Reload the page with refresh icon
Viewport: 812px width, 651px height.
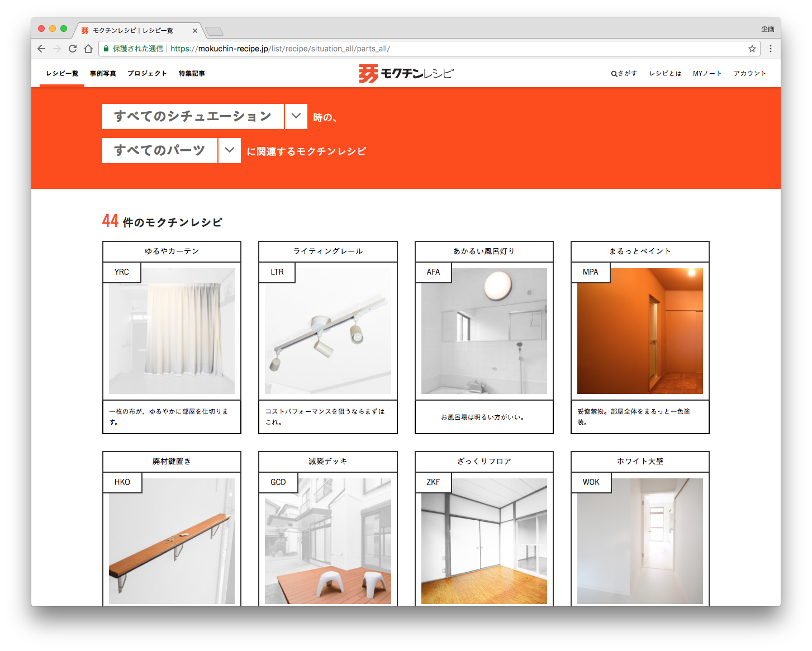73,49
